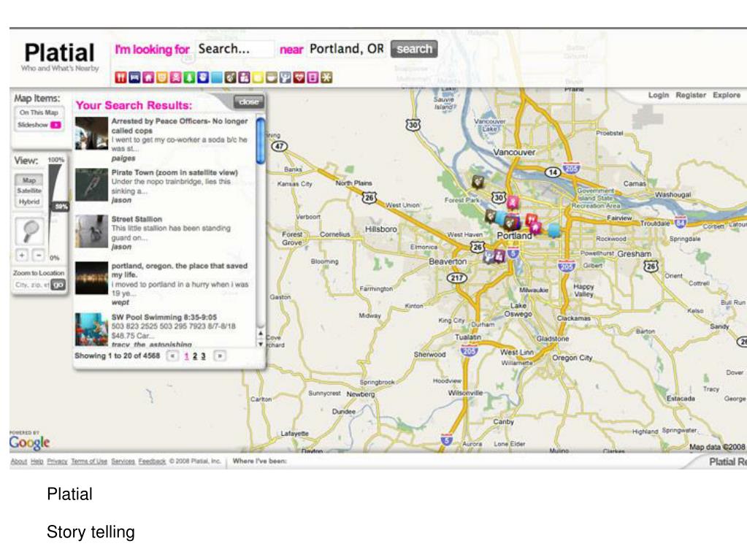Close the search results panel
747x560 pixels.
(x=249, y=102)
